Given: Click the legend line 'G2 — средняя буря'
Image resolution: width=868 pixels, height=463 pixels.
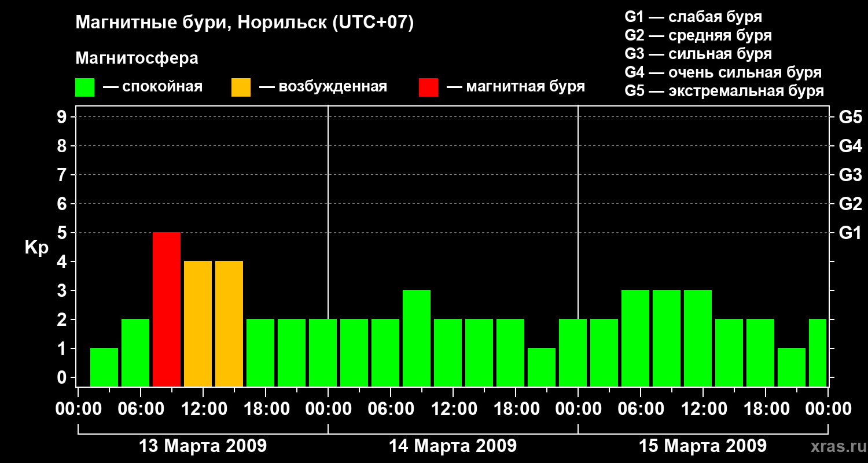Looking at the screenshot, I should point(698,35).
